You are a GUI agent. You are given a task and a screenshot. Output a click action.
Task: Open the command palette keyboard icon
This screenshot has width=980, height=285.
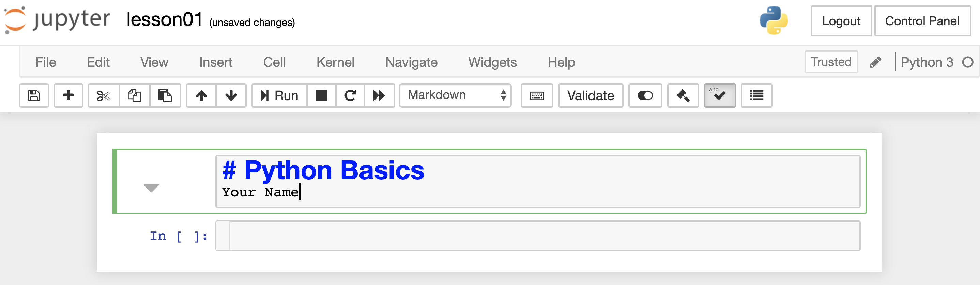tap(536, 95)
